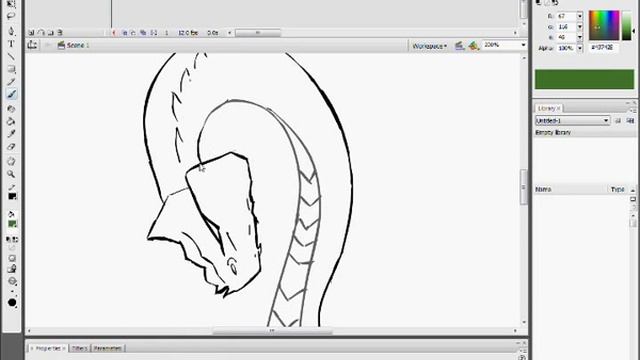Open the red value slider arrow

click(580, 16)
